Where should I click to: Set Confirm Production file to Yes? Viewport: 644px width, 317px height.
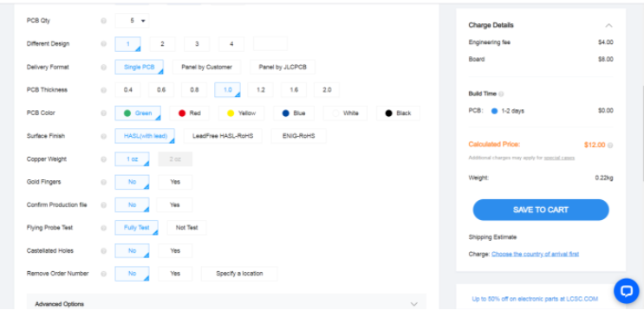click(x=174, y=205)
